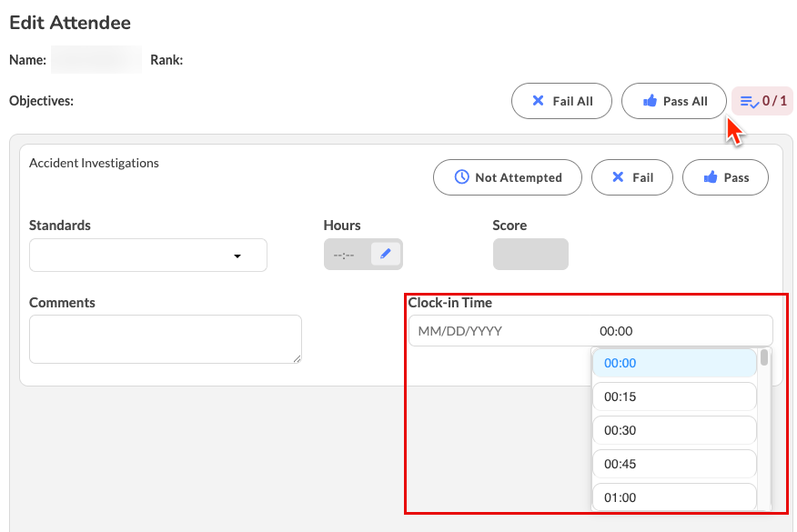The height and width of the screenshot is (532, 797).
Task: Open the 0/1 objectives checklist icon
Action: coord(762,101)
